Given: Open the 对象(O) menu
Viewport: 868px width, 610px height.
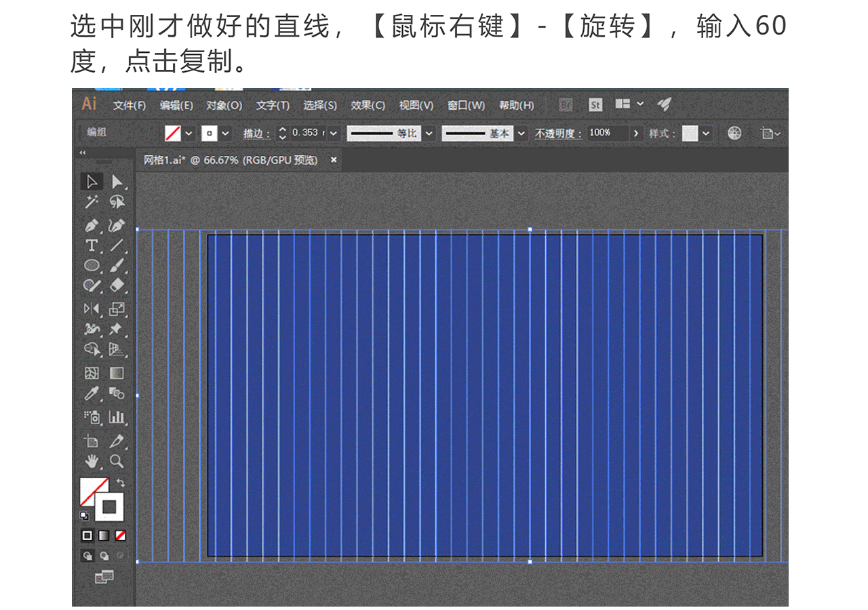Looking at the screenshot, I should coord(224,106).
